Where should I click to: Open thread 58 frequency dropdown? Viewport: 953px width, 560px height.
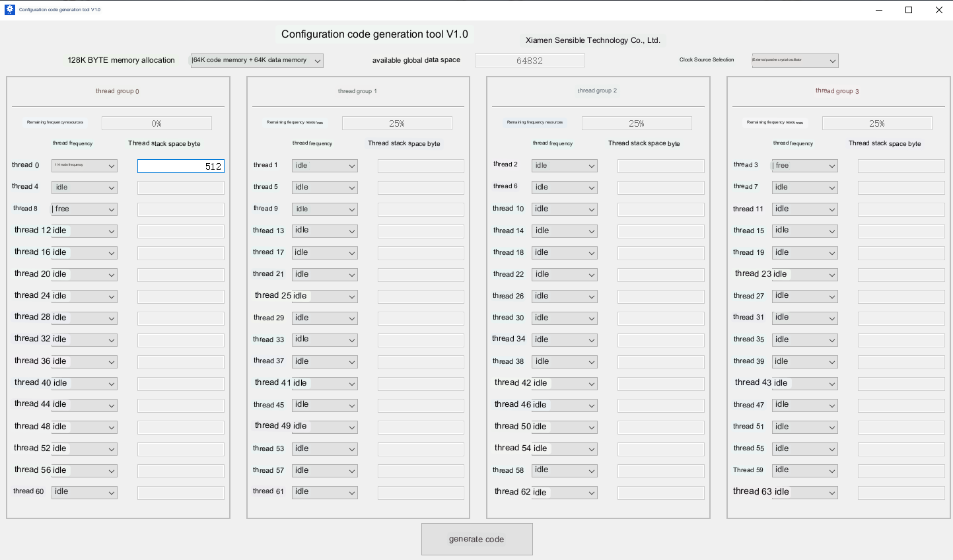(x=565, y=471)
